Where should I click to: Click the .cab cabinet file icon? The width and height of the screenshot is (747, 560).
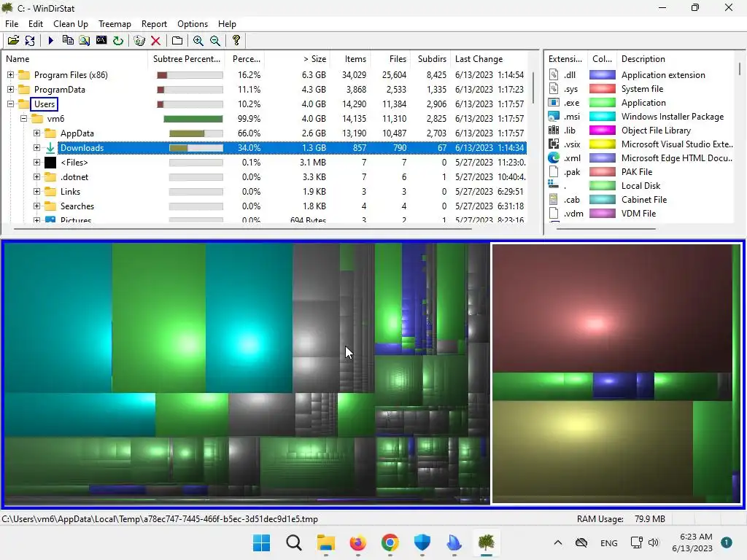(x=554, y=200)
